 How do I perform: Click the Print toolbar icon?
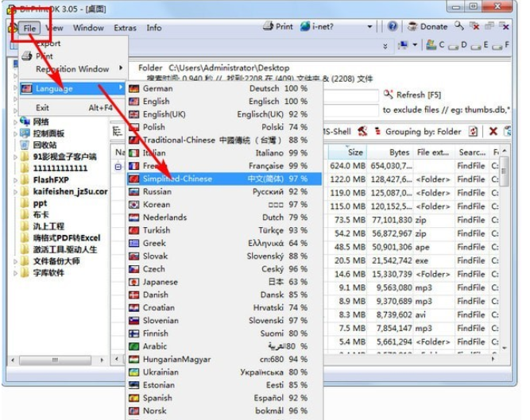268,26
